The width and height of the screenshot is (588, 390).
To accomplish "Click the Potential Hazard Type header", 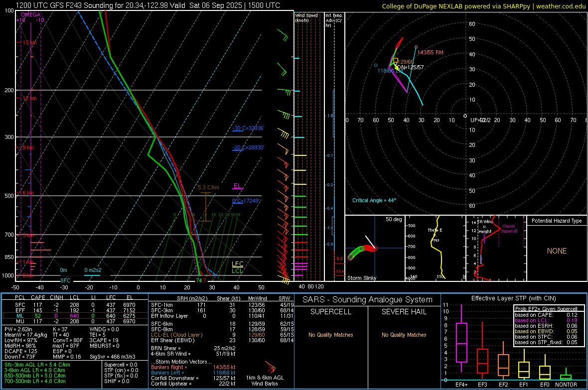I will pyautogui.click(x=557, y=221).
